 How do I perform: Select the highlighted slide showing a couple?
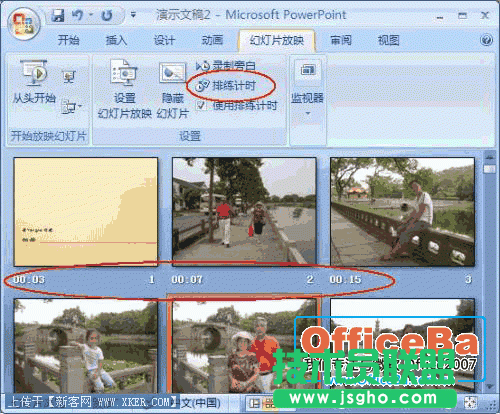pyautogui.click(x=244, y=345)
